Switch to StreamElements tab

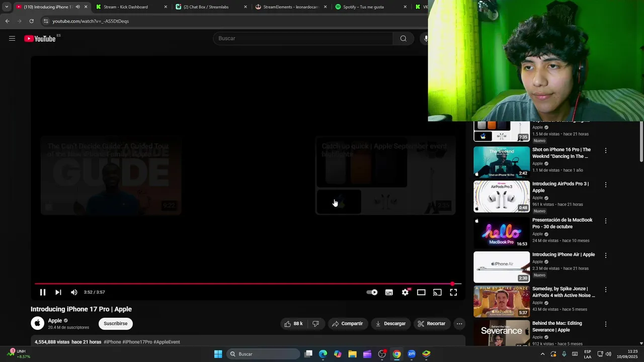pyautogui.click(x=291, y=7)
